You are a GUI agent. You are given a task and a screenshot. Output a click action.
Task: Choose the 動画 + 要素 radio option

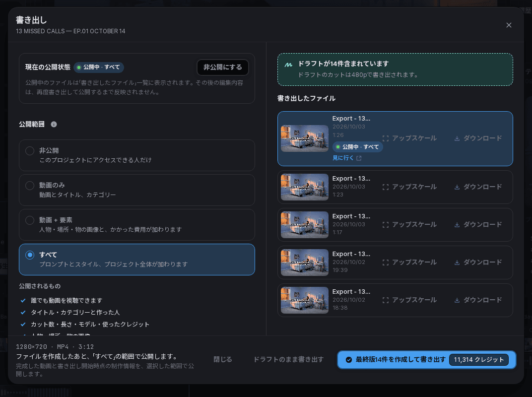pyautogui.click(x=137, y=225)
